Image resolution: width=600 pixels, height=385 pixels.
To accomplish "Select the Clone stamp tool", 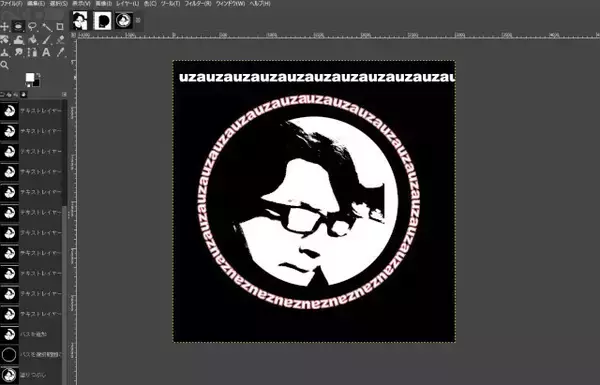I will point(5,52).
